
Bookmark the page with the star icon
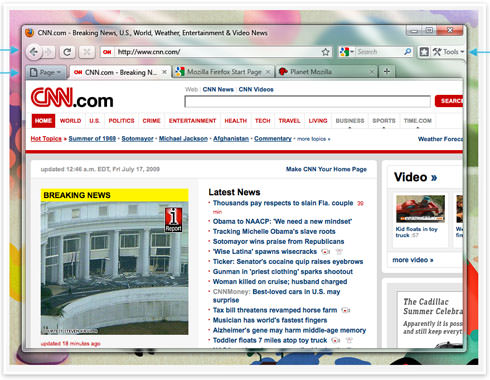click(x=325, y=52)
